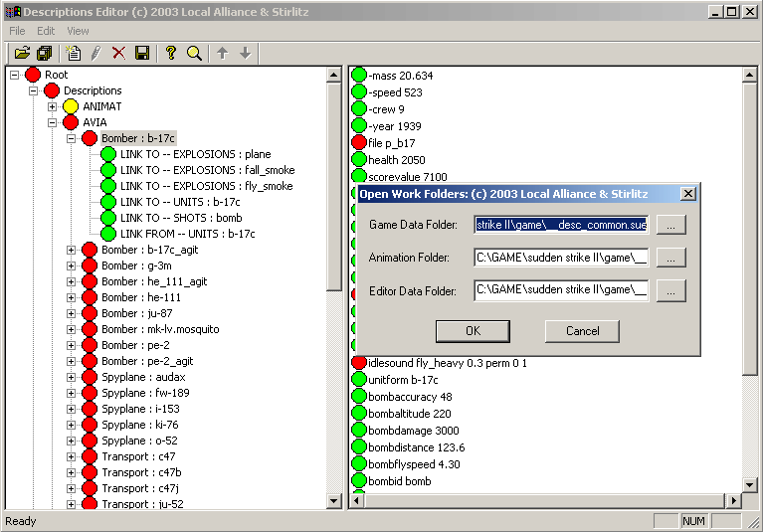Expand the Bomber : ju-87 node
This screenshot has width=763, height=532.
tap(71, 313)
